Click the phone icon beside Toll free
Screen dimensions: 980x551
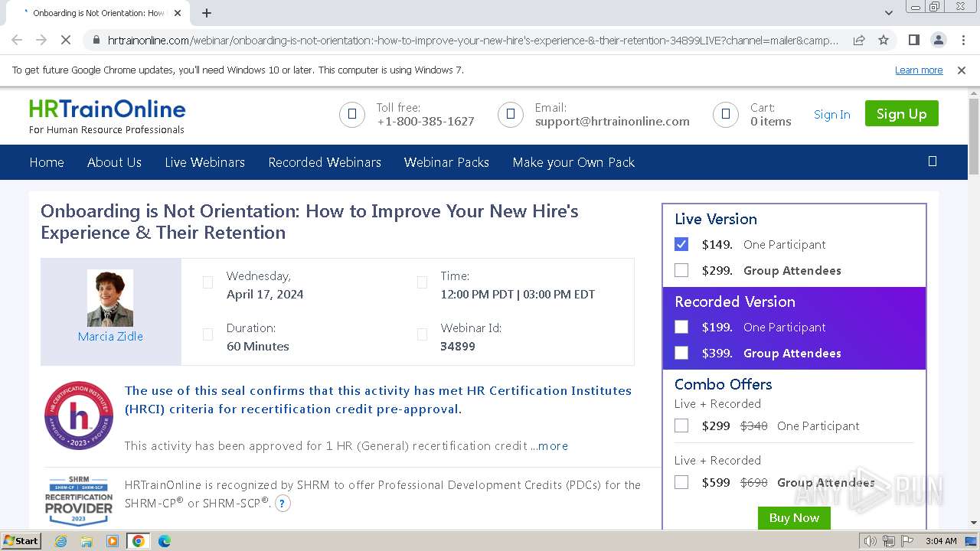coord(352,115)
